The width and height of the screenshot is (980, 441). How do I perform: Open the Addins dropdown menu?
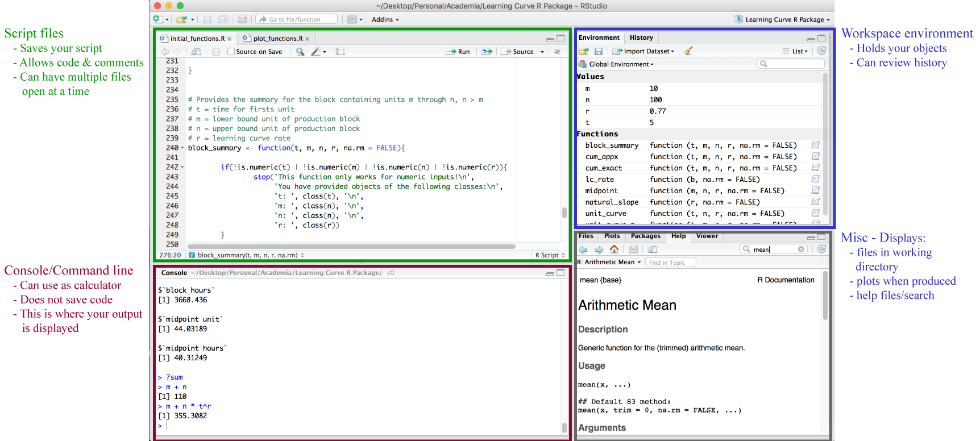[385, 19]
